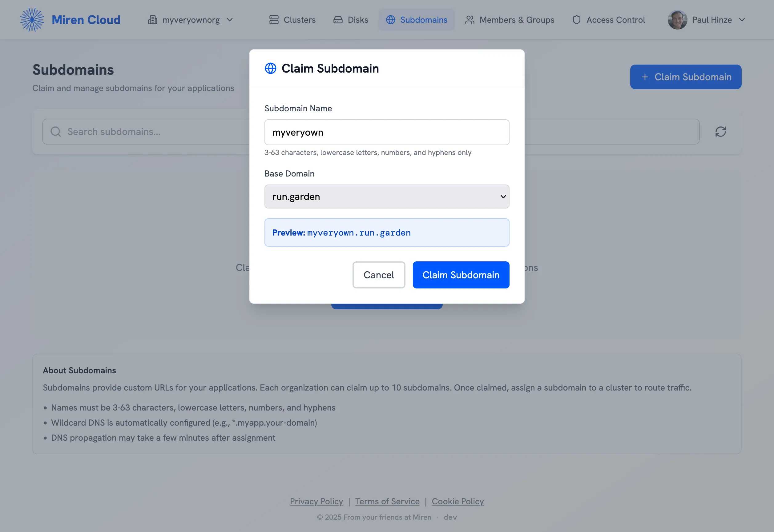Click the Members & Groups people icon
774x532 pixels.
coord(470,20)
